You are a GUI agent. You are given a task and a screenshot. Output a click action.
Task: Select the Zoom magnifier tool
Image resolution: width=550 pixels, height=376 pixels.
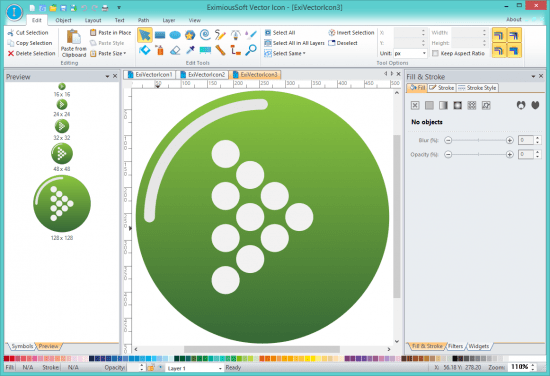tap(251, 50)
